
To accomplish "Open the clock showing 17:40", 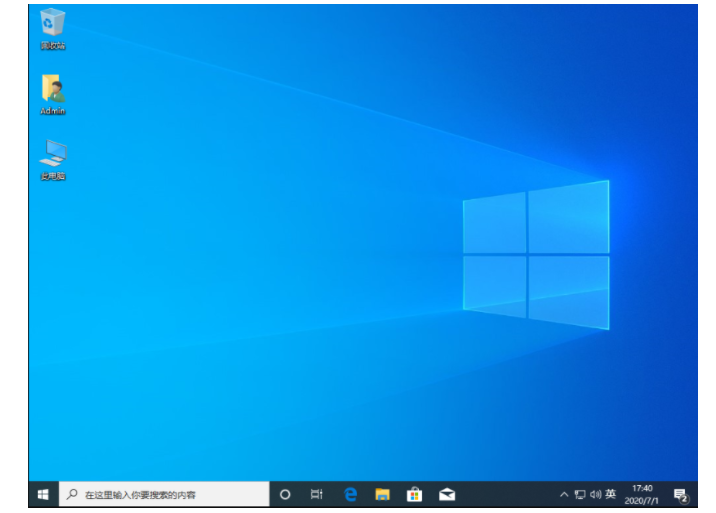I will coord(642,494).
